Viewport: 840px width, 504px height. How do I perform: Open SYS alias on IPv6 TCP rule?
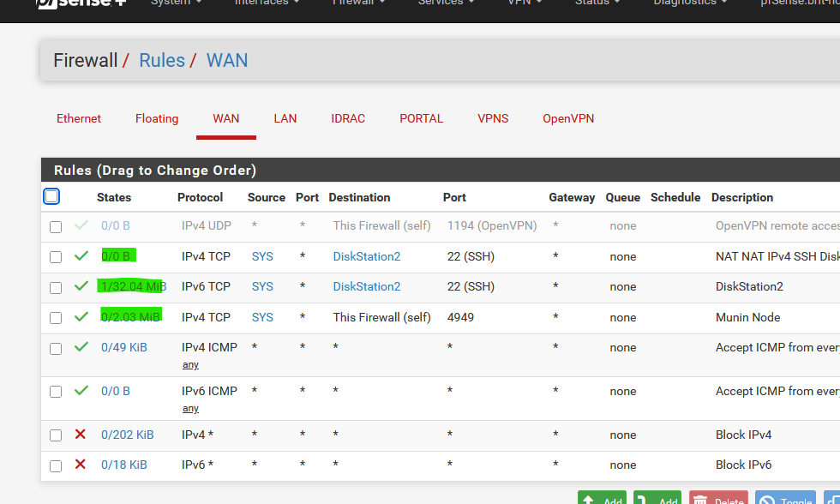262,286
